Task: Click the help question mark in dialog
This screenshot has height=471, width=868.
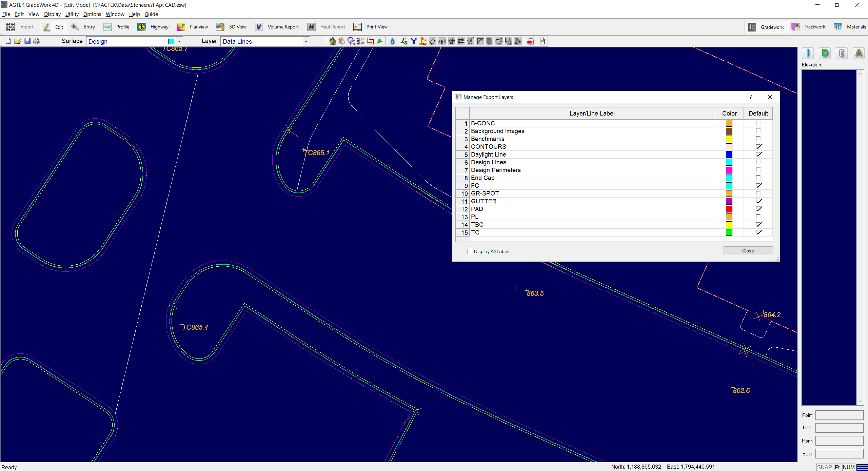Action: (x=751, y=97)
